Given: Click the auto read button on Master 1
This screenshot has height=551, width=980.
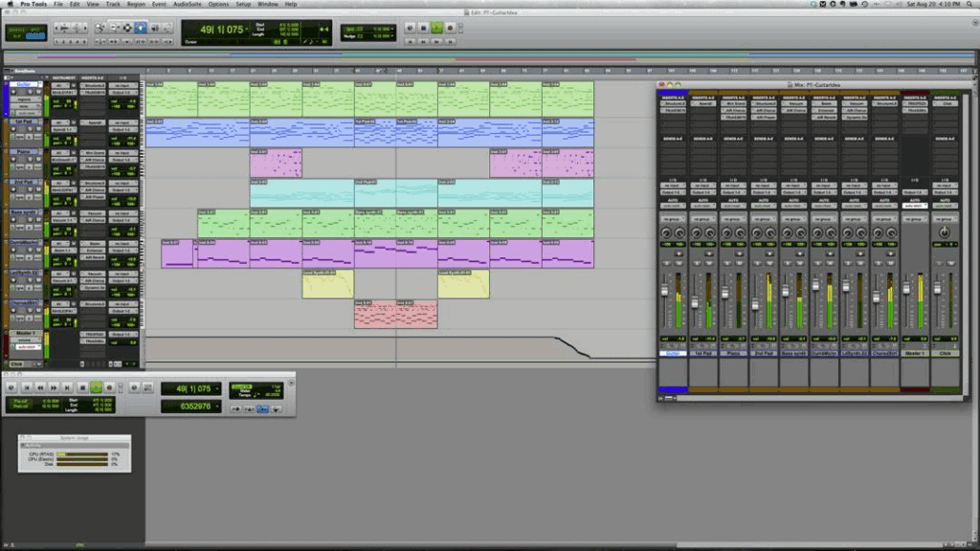Looking at the screenshot, I should click(915, 205).
